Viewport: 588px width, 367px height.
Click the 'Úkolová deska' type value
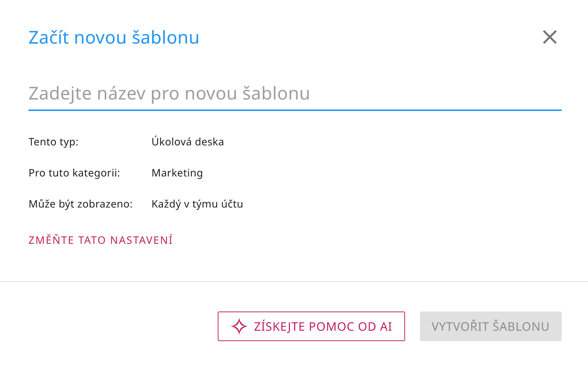[x=187, y=142]
